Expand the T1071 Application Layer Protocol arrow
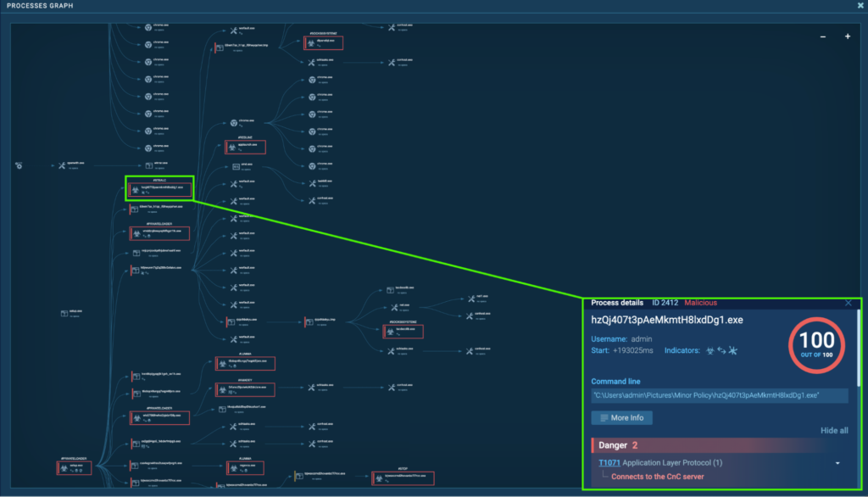This screenshot has width=868, height=497. [837, 463]
